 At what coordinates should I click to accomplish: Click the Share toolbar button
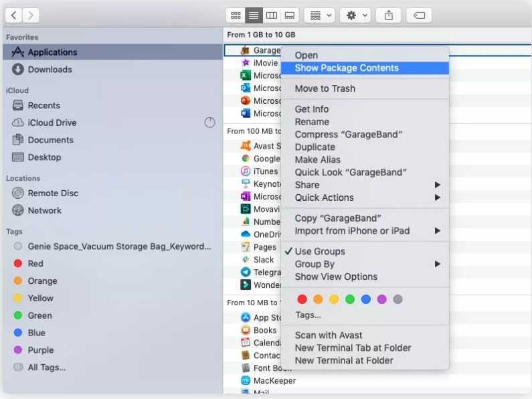[x=389, y=15]
